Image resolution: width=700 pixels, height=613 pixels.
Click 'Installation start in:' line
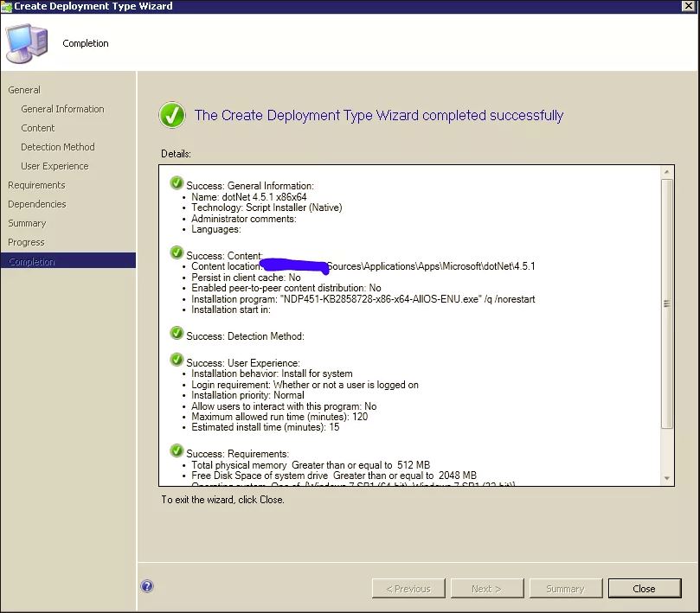point(231,310)
